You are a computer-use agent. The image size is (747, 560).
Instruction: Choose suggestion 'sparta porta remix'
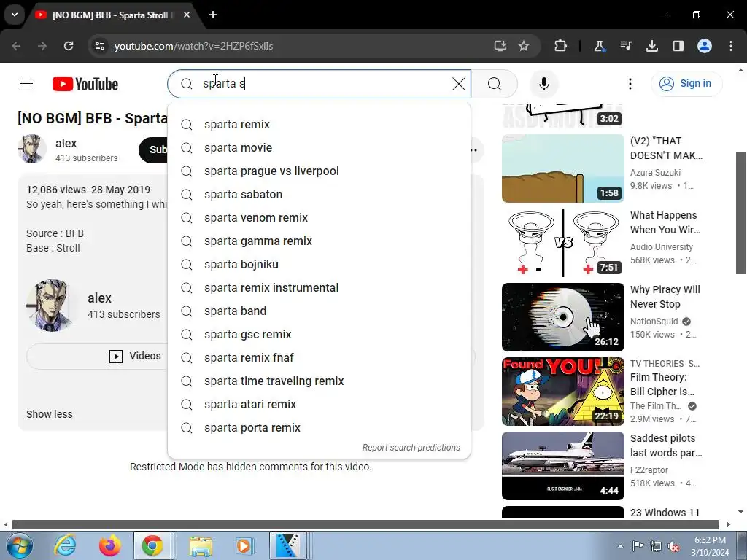point(320,427)
